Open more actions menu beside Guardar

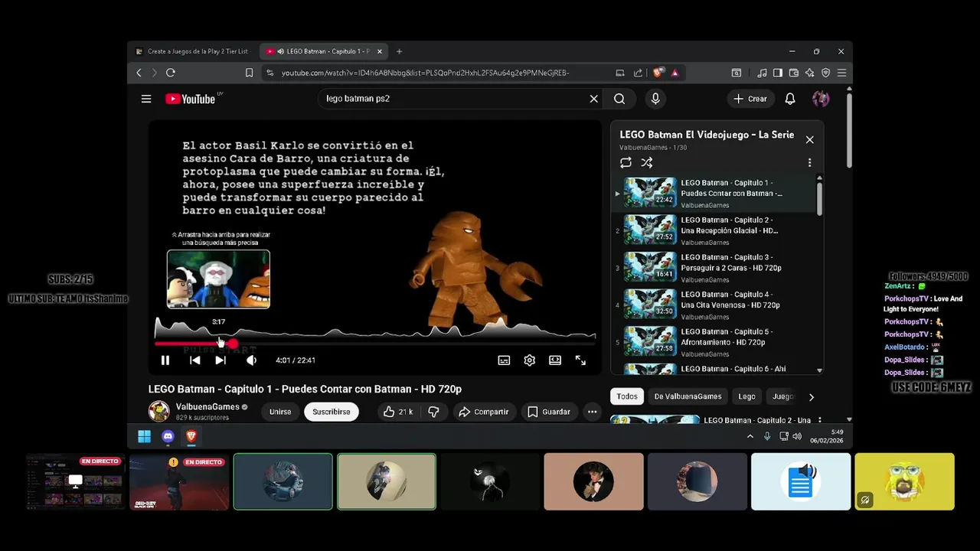tap(592, 412)
